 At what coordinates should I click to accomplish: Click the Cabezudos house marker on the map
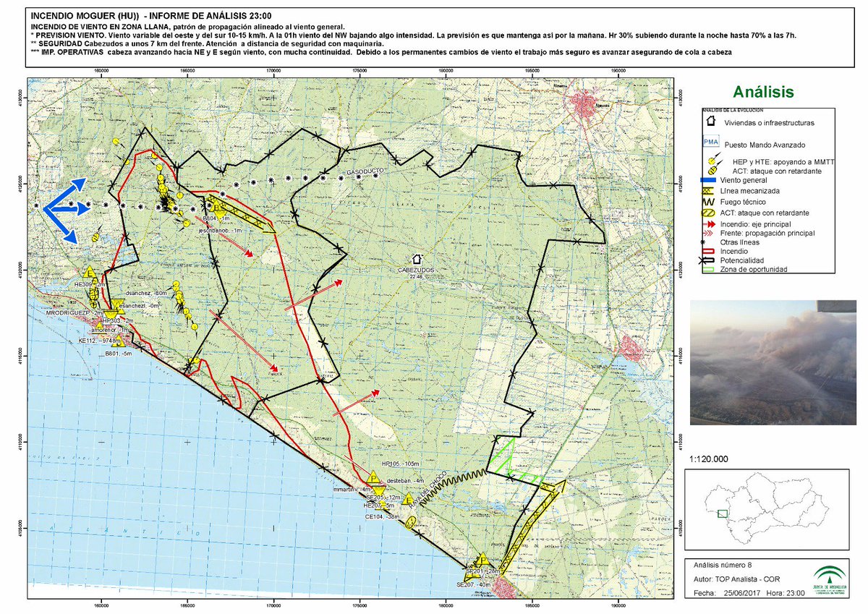(x=417, y=258)
